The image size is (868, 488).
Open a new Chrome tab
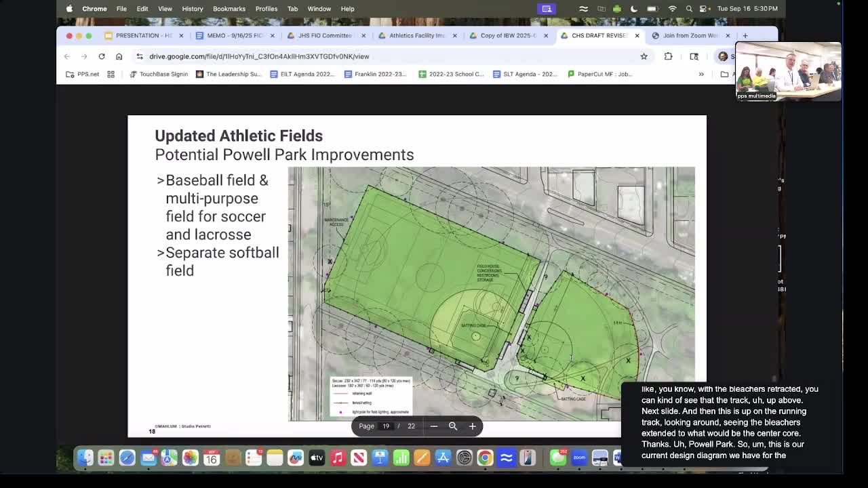point(745,35)
